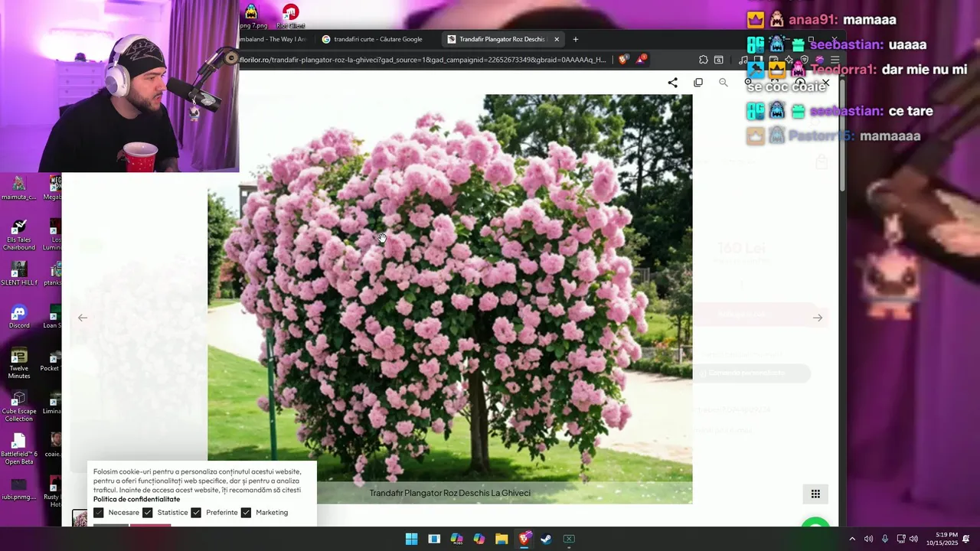
Task: Open Task View from the taskbar
Action: click(x=434, y=539)
